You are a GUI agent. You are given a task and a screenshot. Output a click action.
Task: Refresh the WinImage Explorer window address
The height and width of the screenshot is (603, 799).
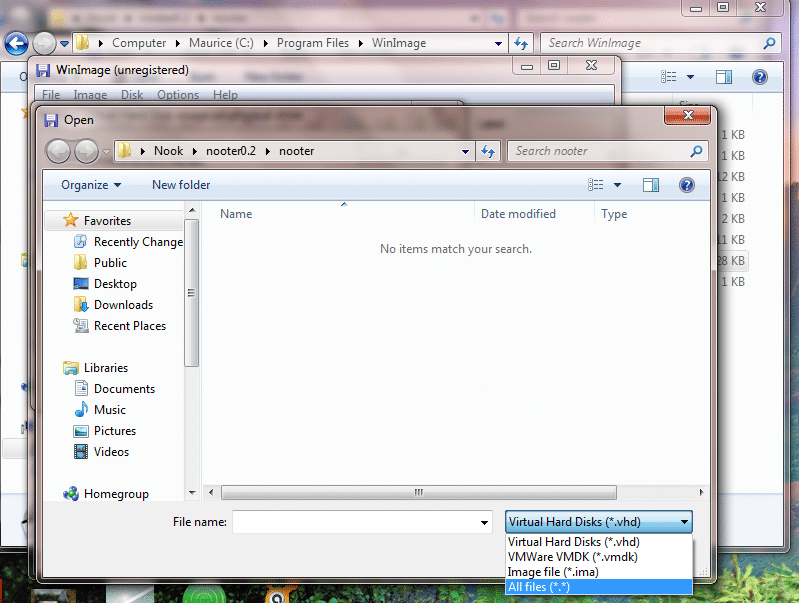pyautogui.click(x=521, y=43)
